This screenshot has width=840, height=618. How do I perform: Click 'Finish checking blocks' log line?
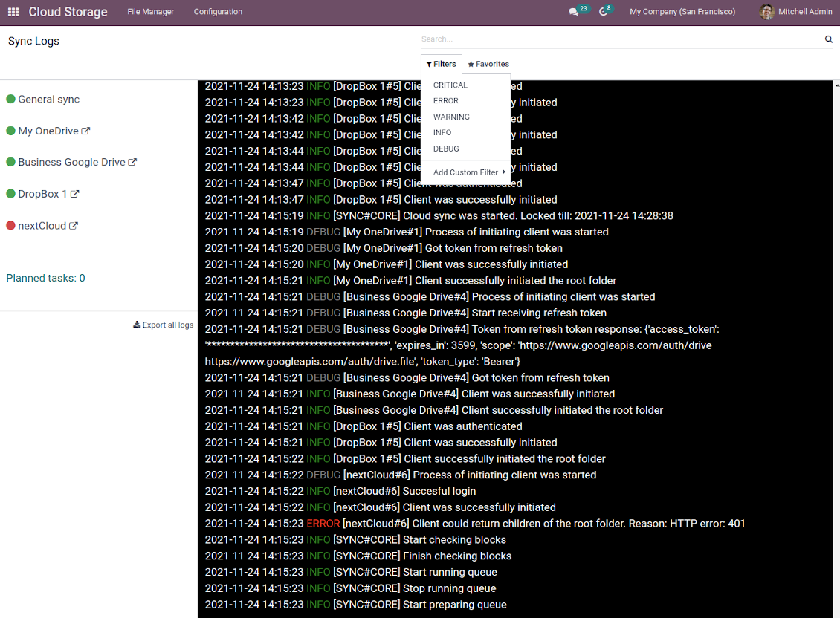click(x=358, y=556)
